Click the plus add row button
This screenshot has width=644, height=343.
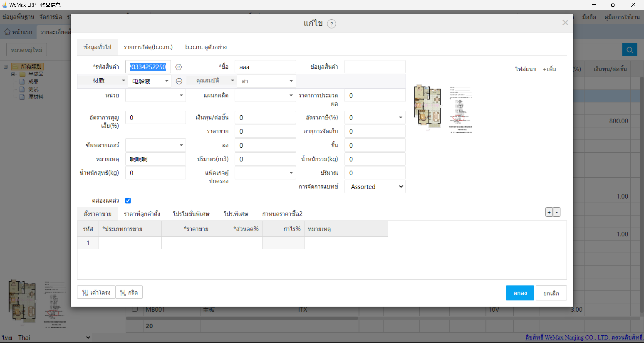[x=549, y=212]
